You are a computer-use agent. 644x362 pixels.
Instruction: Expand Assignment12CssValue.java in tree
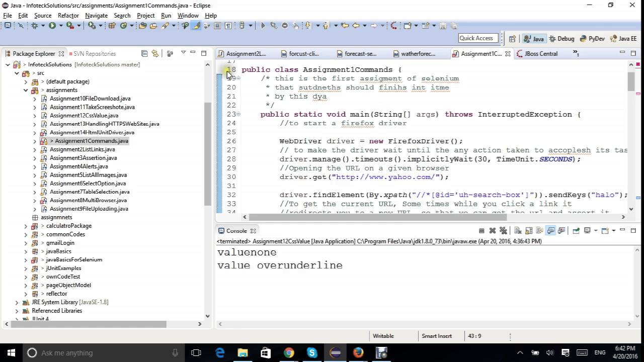point(35,116)
